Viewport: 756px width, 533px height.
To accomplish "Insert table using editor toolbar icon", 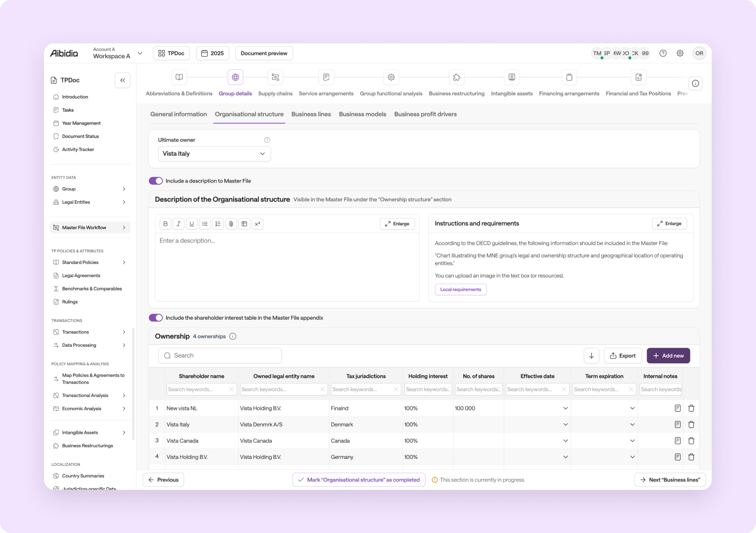I will pos(244,224).
